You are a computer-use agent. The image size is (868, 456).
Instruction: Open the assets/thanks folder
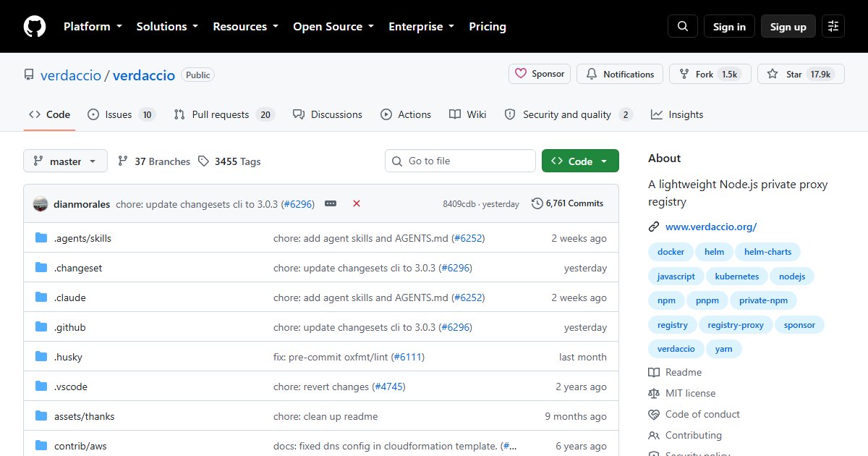(85, 416)
